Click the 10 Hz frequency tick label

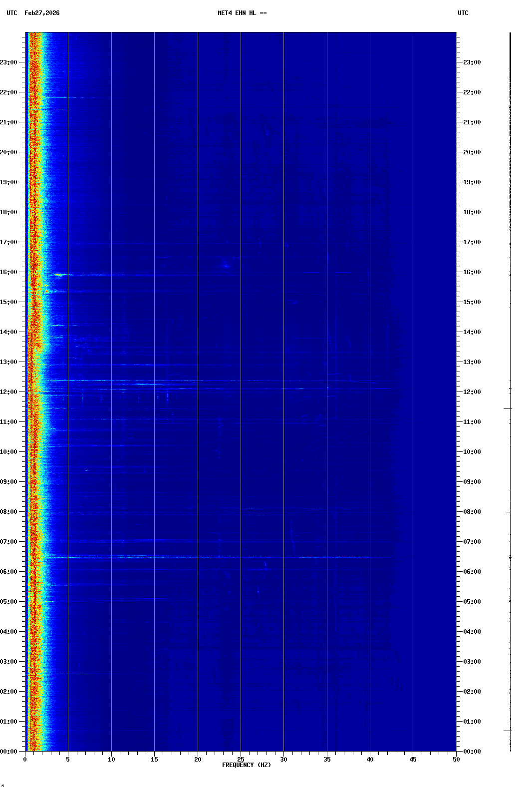tap(111, 760)
